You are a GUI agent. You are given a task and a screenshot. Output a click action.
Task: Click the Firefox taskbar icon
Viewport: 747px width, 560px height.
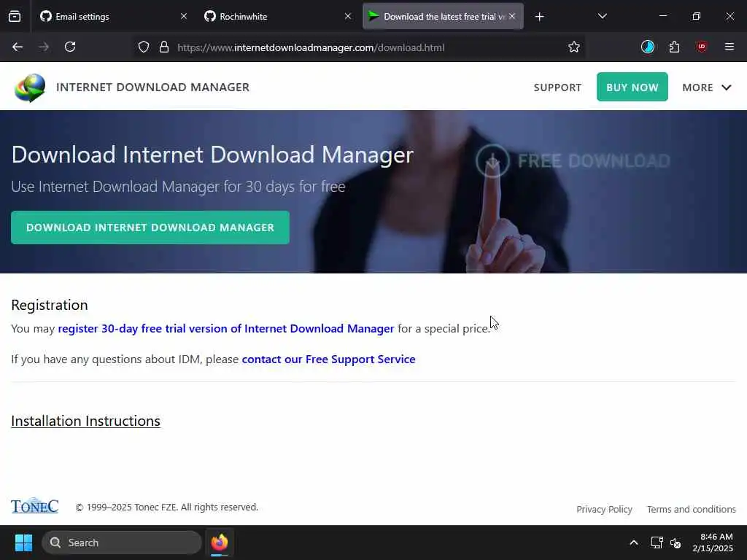click(x=220, y=542)
